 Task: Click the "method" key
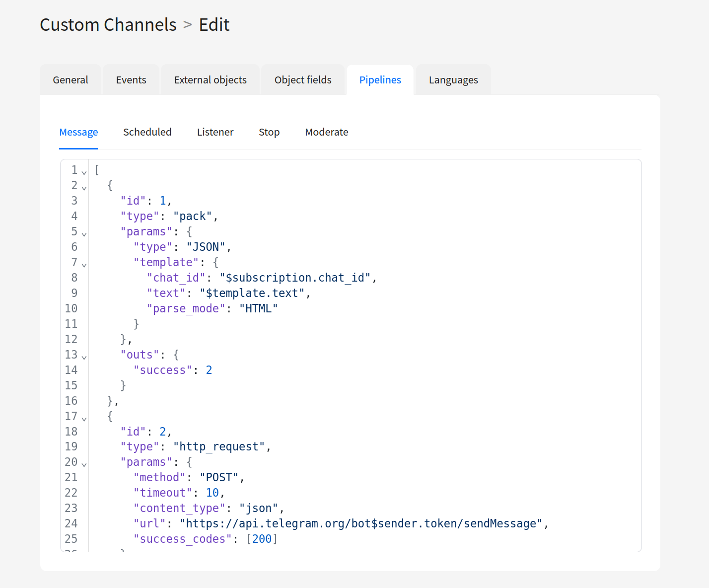point(160,477)
